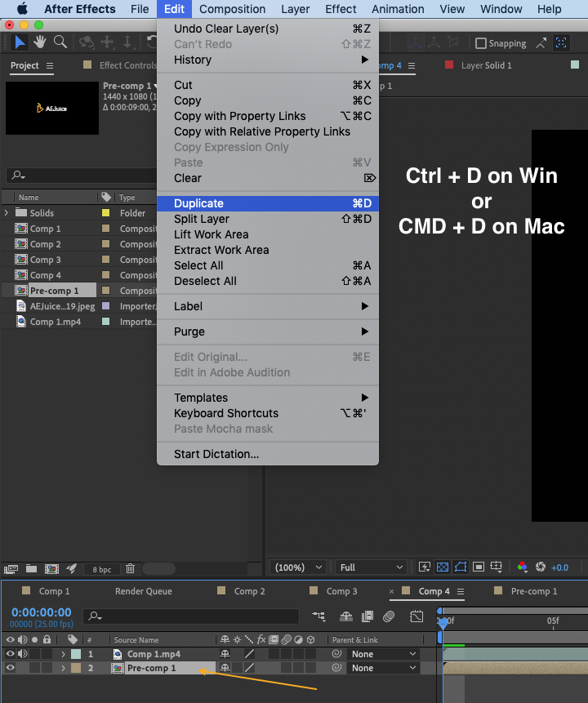Viewport: 588px width, 703px height.
Task: Select AEJuice...19.jpeg in Project panel
Action: pyautogui.click(x=62, y=306)
